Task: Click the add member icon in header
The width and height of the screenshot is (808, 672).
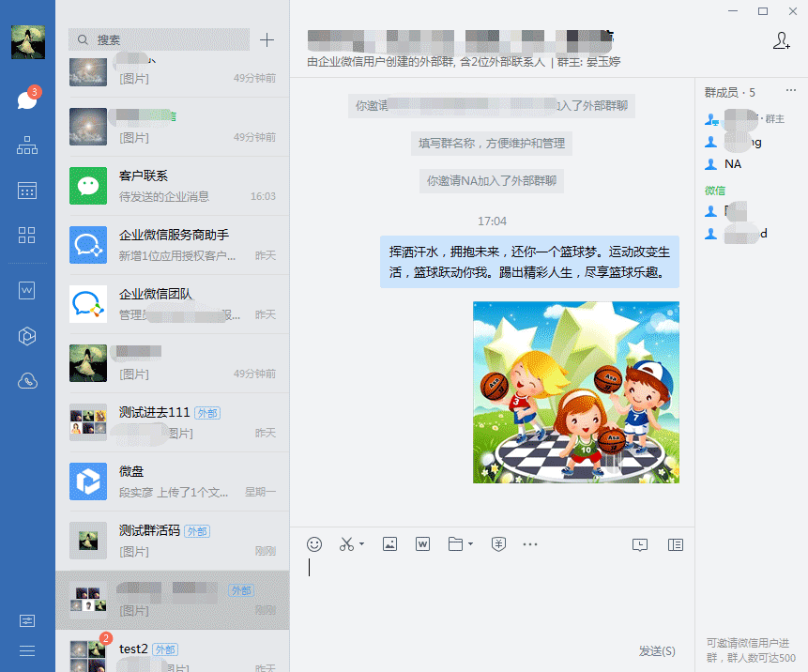Action: coord(781,40)
